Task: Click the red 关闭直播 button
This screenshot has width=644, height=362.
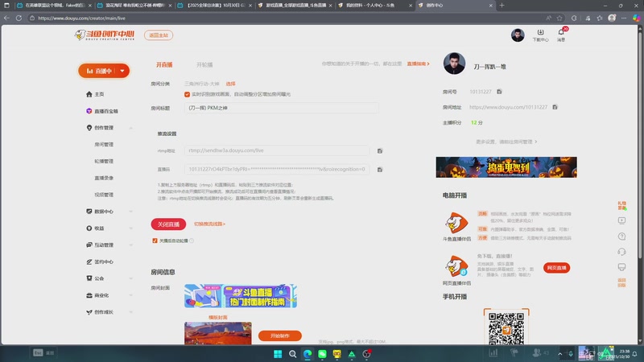Action: pyautogui.click(x=168, y=224)
